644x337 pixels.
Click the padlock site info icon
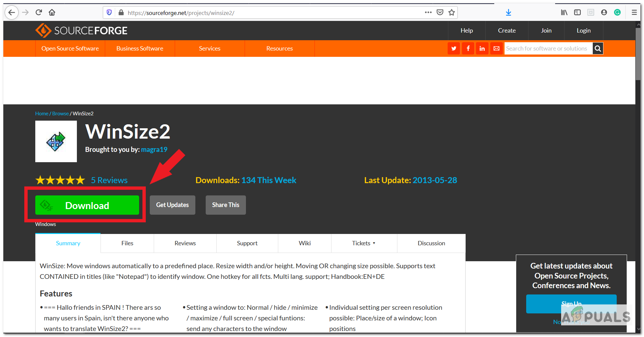[x=121, y=13]
